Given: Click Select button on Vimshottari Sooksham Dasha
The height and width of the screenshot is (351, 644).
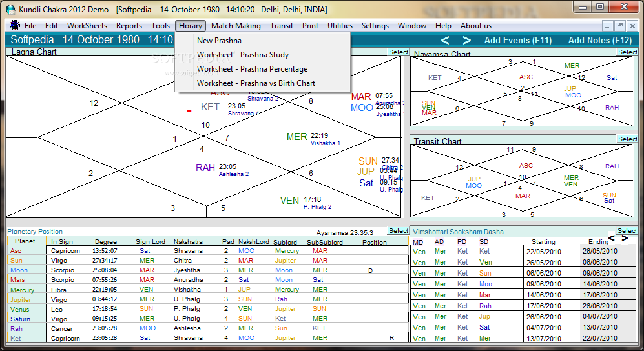Looking at the screenshot, I should [x=627, y=231].
